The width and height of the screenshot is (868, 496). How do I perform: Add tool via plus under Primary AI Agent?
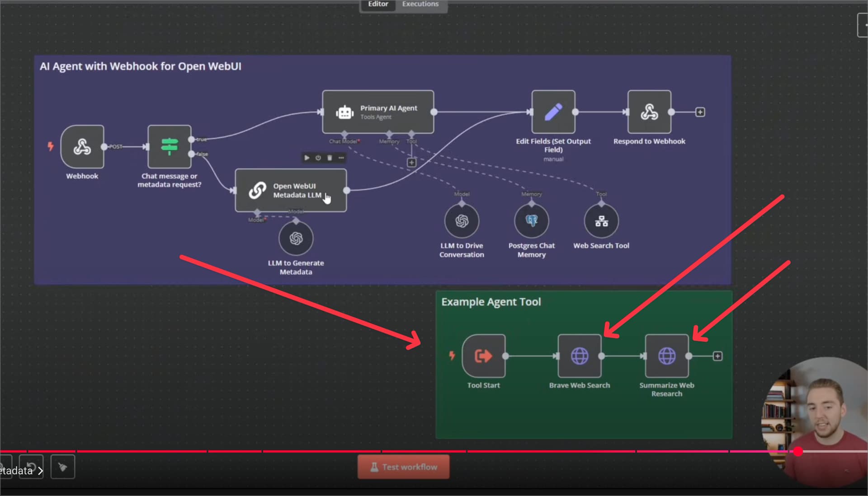pos(411,163)
